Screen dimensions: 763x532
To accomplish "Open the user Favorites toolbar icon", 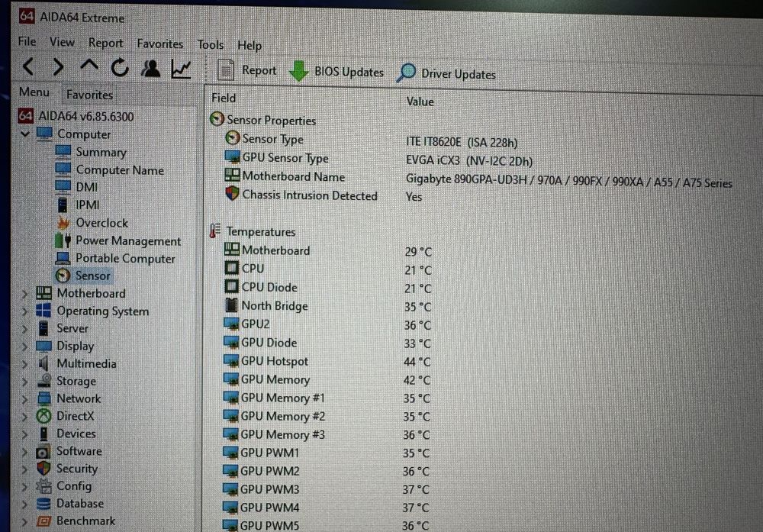I will (150, 68).
